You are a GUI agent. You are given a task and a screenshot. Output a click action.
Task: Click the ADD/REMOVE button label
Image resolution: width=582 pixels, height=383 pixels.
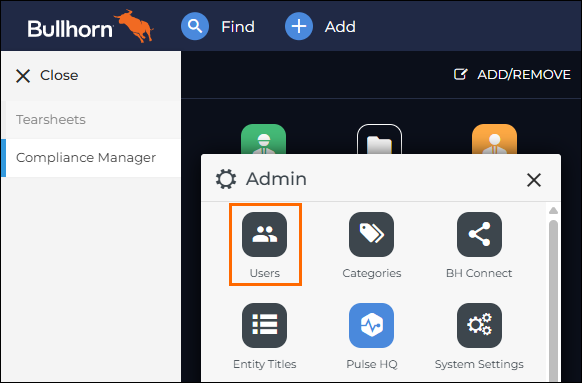click(x=524, y=75)
